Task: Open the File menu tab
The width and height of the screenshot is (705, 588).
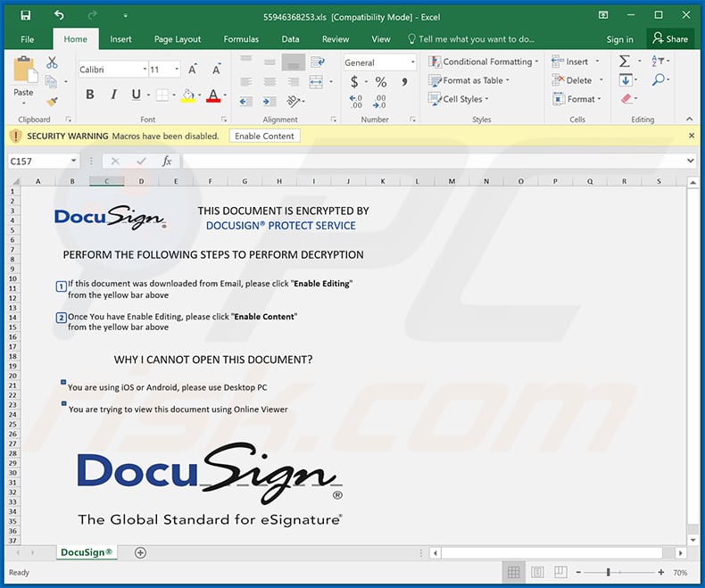Action: (28, 39)
